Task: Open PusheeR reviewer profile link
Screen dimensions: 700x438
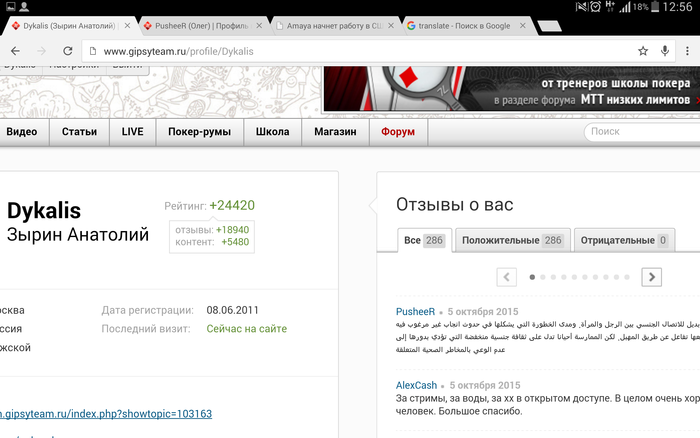Action: tap(415, 312)
